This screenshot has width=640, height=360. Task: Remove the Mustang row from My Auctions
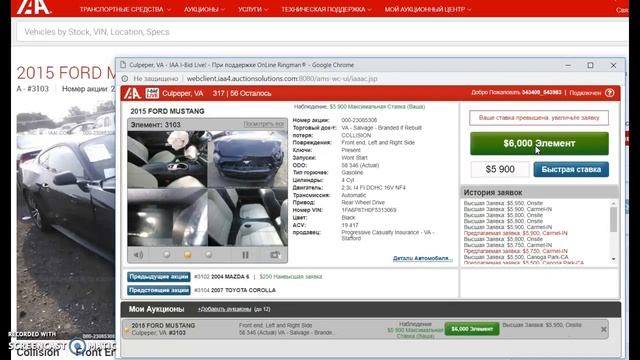(604, 329)
